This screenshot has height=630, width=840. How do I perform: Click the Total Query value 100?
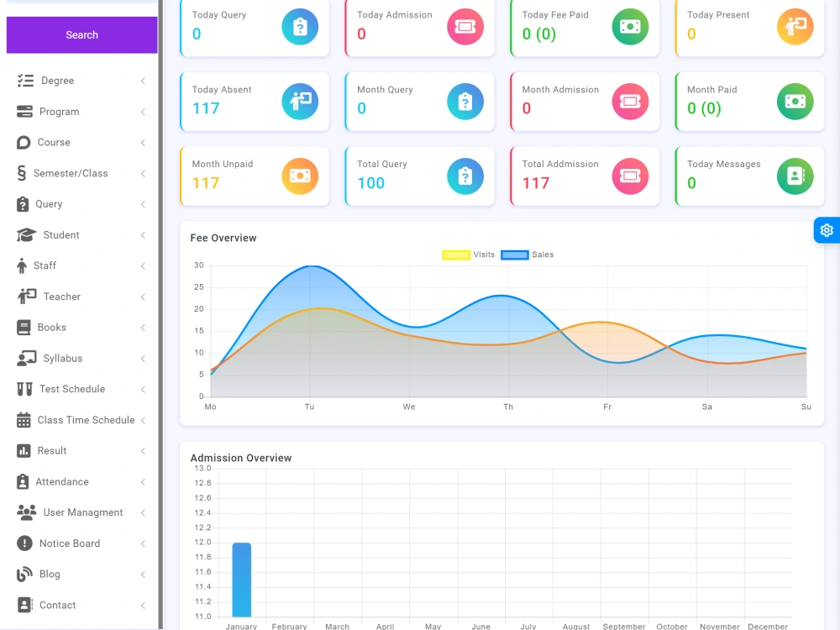coord(370,183)
